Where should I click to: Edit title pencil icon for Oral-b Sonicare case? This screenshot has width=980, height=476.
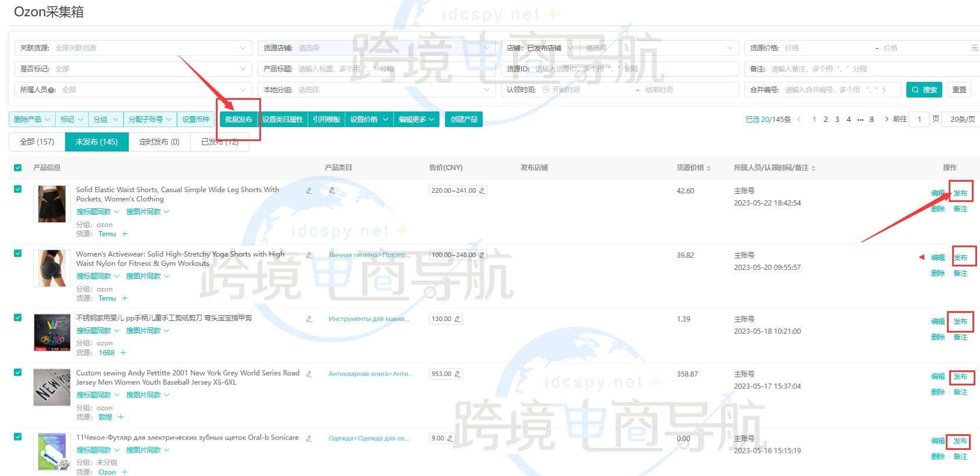pos(309,438)
